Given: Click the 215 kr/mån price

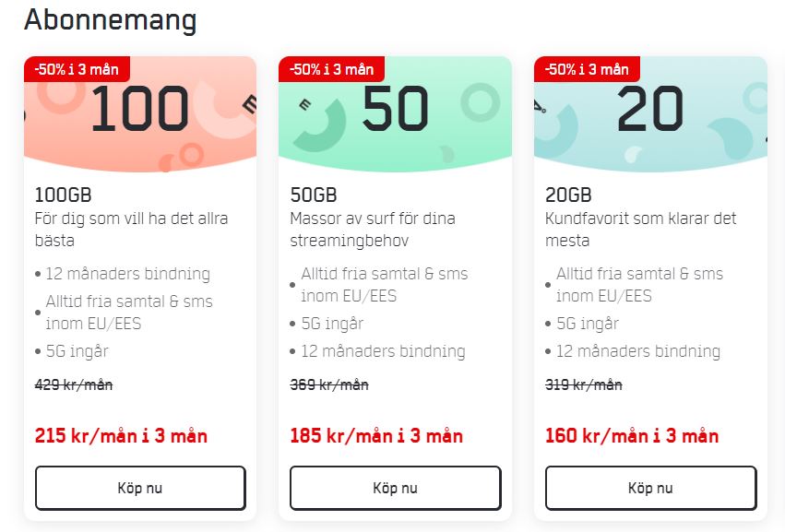Looking at the screenshot, I should tap(121, 436).
